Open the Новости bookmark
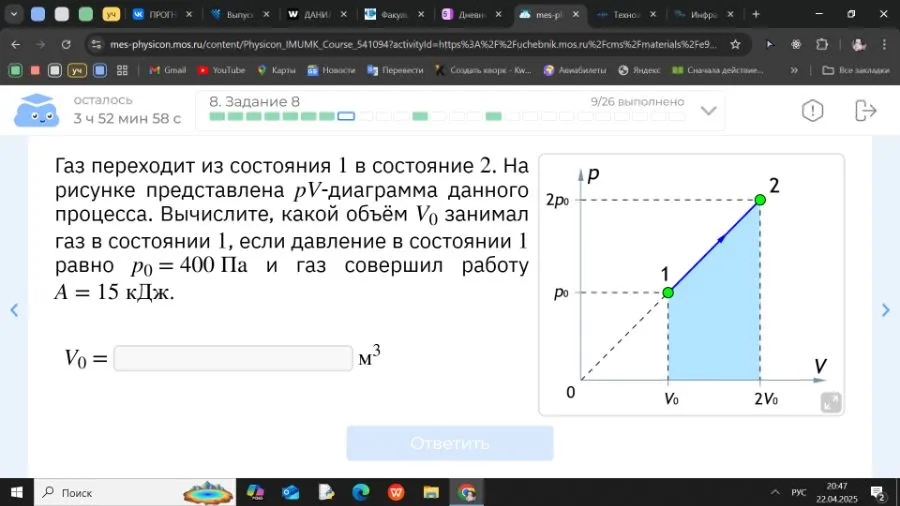This screenshot has height=506, width=900. (331, 70)
